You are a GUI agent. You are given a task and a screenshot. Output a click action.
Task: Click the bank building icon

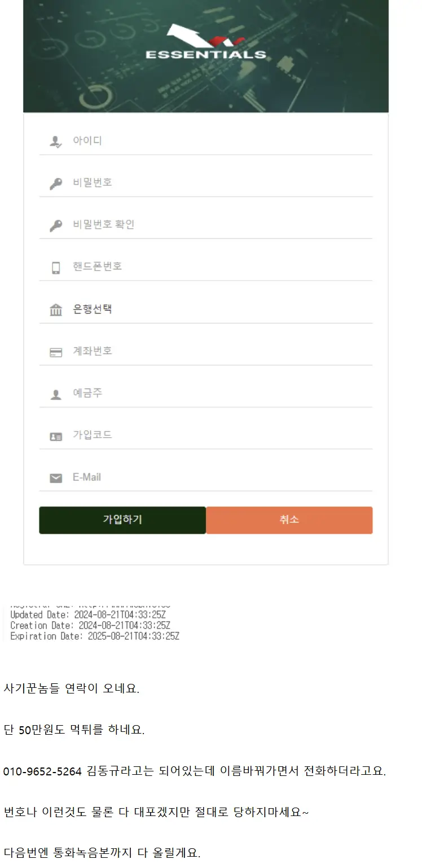(56, 310)
